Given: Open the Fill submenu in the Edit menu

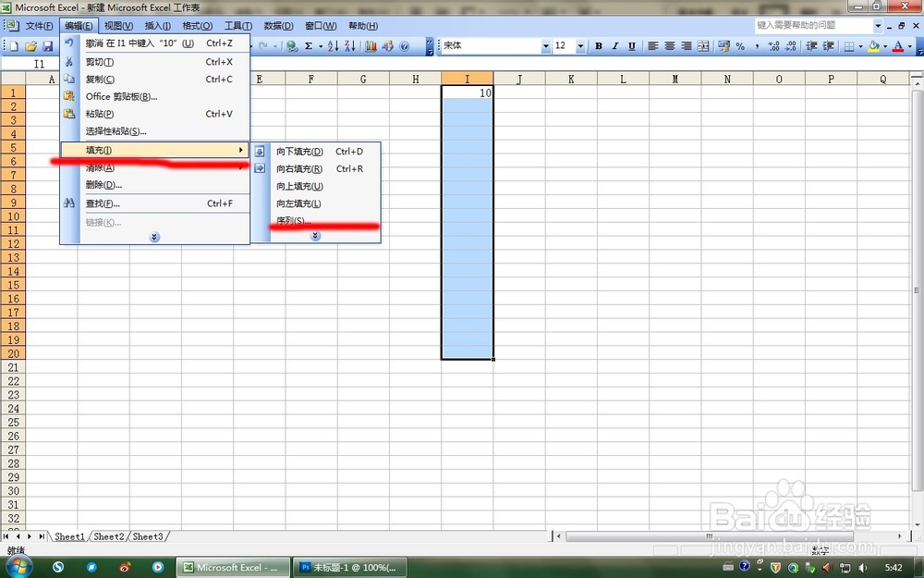Looking at the screenshot, I should (x=155, y=150).
